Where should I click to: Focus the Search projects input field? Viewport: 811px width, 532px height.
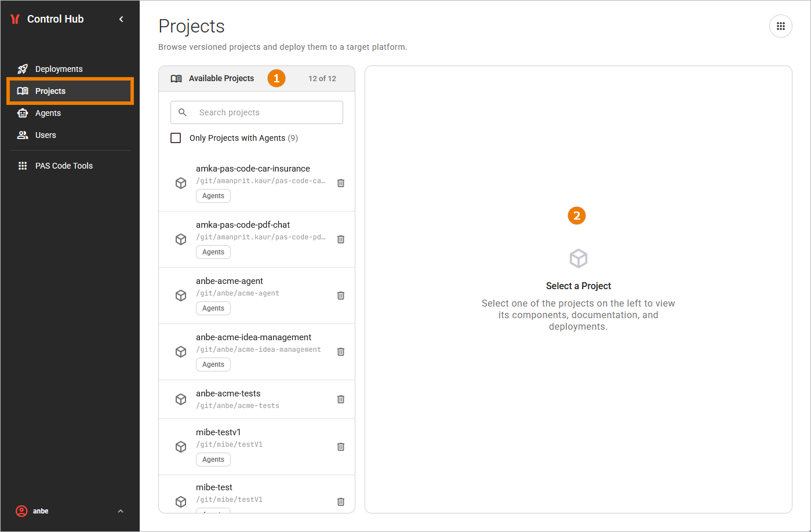coord(257,112)
